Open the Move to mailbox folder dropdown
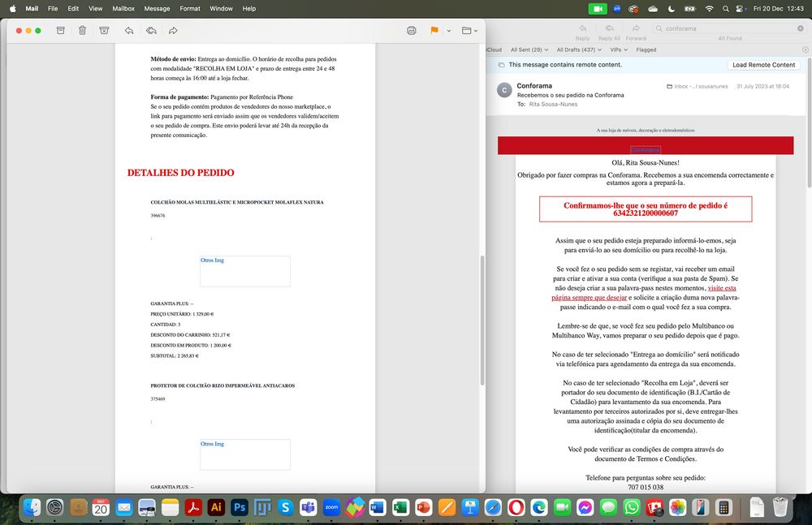Viewport: 812px width, 525px height. coord(469,31)
